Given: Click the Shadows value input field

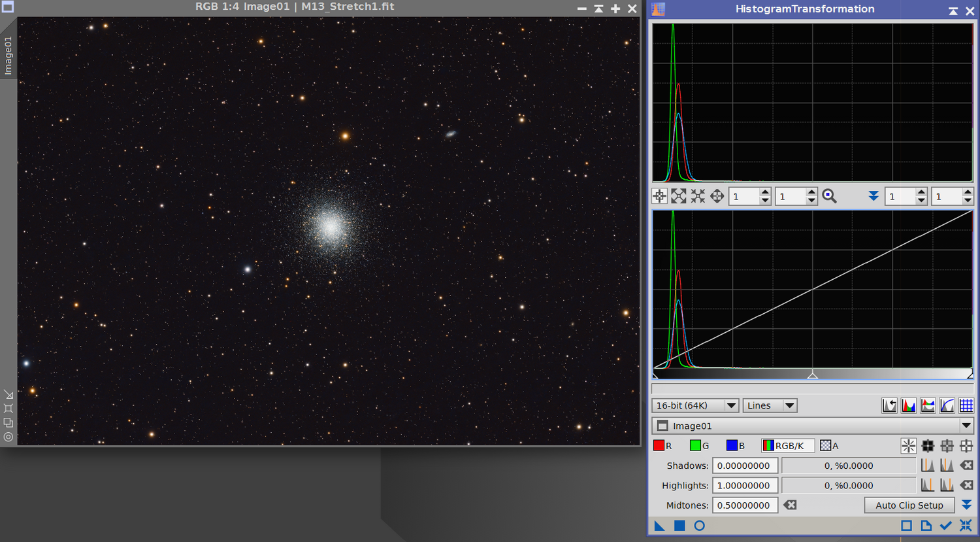Looking at the screenshot, I should pos(745,466).
